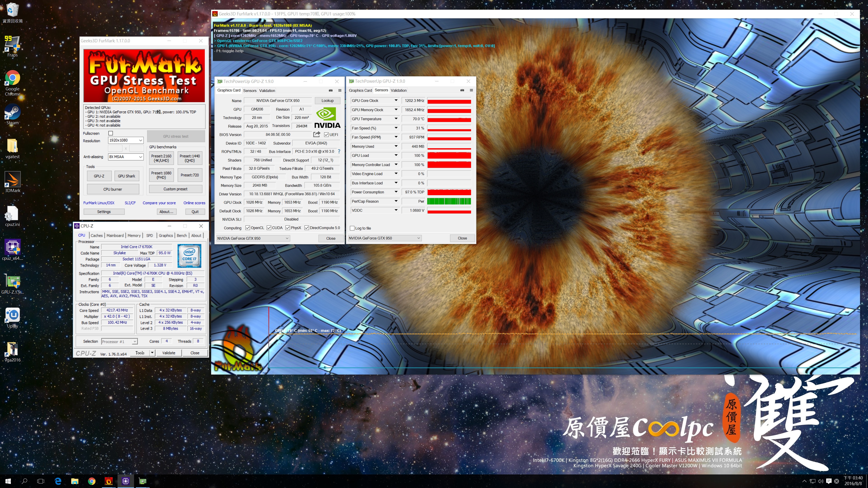Screen dimensions: 868x488
Task: Click the taskbar search icon
Action: tap(24, 481)
